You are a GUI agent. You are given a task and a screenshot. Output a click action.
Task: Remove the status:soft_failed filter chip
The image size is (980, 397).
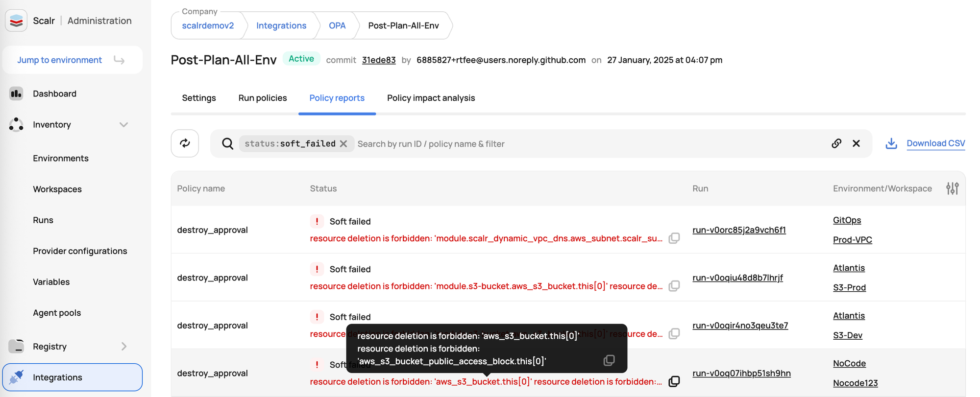[x=343, y=143]
